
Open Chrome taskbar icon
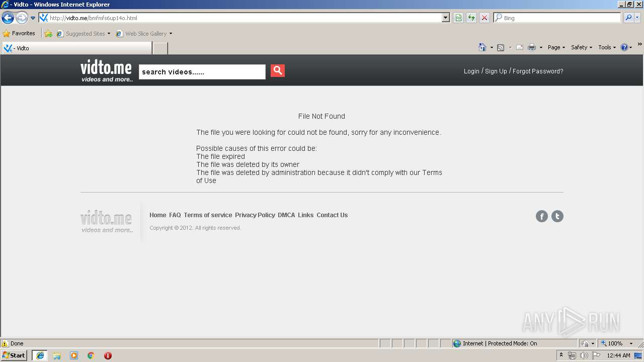pos(91,355)
